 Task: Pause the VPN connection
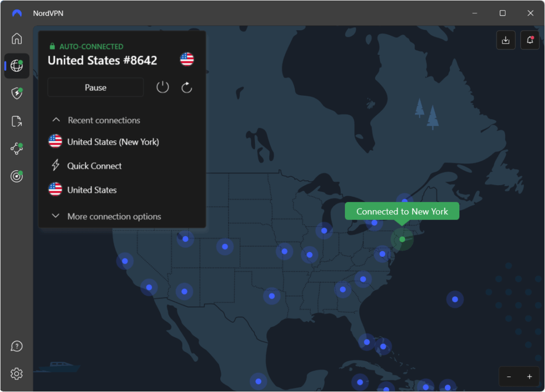(x=96, y=88)
